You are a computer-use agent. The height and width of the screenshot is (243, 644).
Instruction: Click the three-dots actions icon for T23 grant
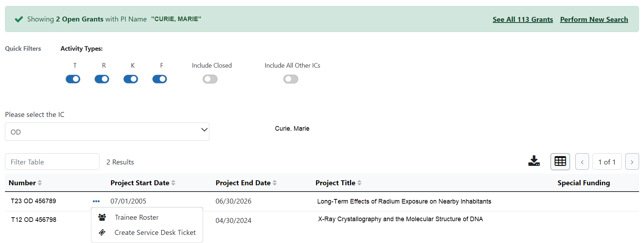click(96, 201)
